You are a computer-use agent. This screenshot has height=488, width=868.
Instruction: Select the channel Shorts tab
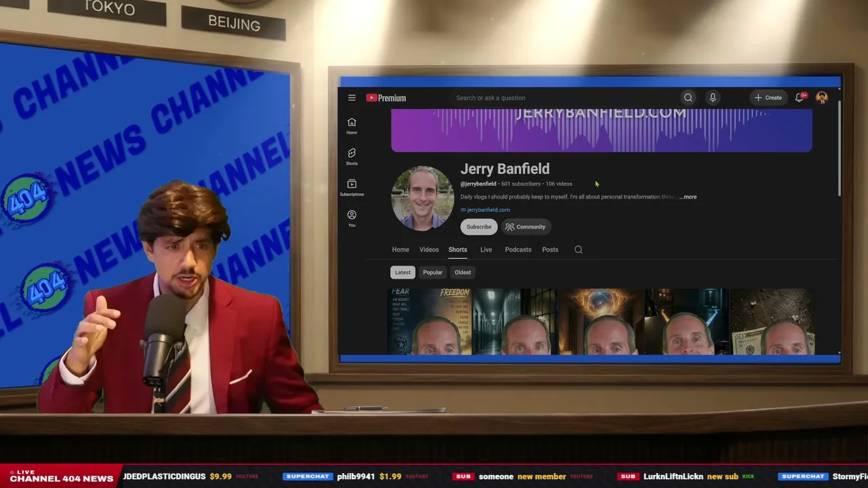458,249
